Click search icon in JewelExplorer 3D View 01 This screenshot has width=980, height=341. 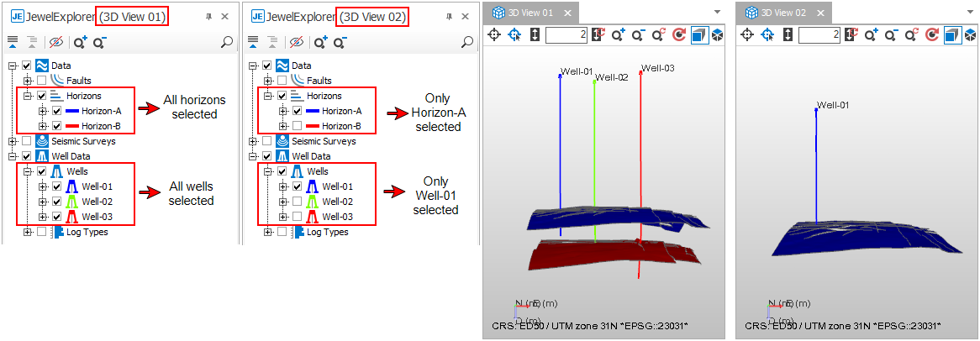[x=226, y=42]
